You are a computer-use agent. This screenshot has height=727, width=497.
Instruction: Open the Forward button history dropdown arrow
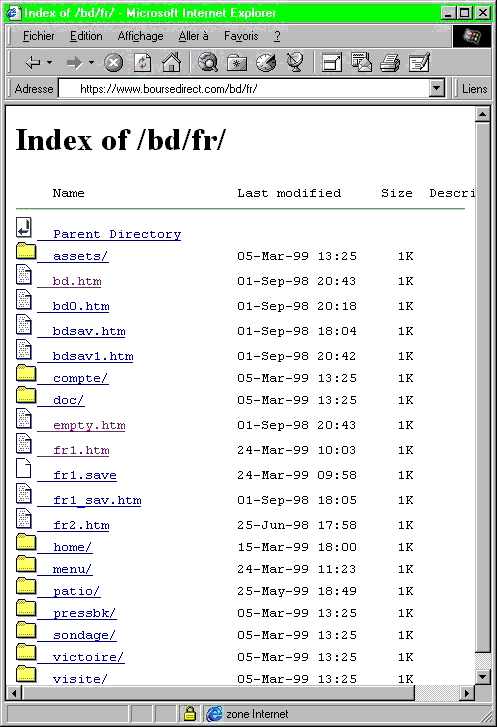tap(91, 62)
